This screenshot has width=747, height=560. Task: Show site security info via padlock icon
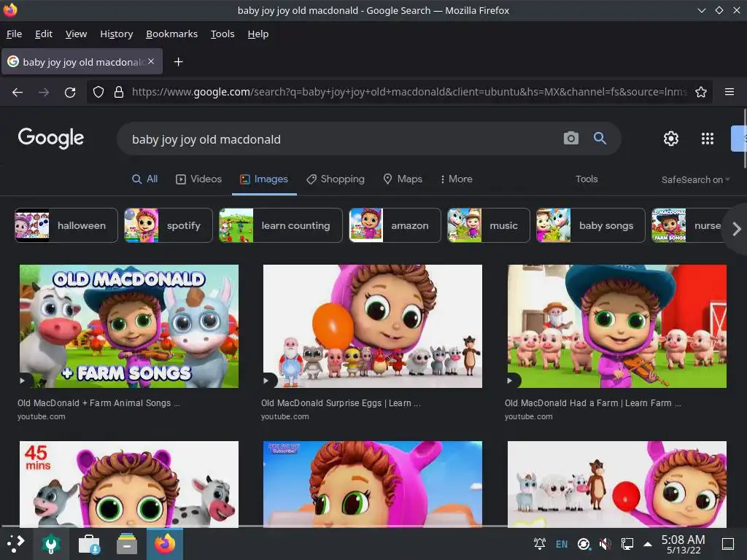[x=119, y=92]
